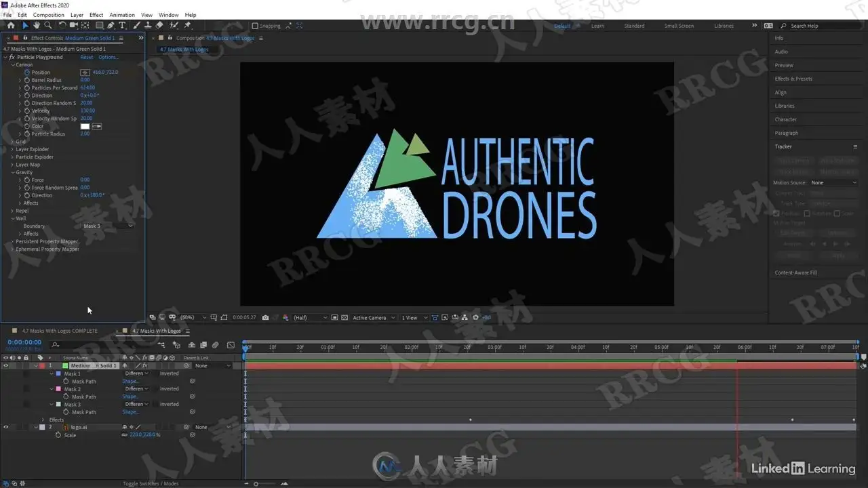Open the Effects & Presets panel
Image resolution: width=868 pixels, height=488 pixels.
tap(793, 79)
